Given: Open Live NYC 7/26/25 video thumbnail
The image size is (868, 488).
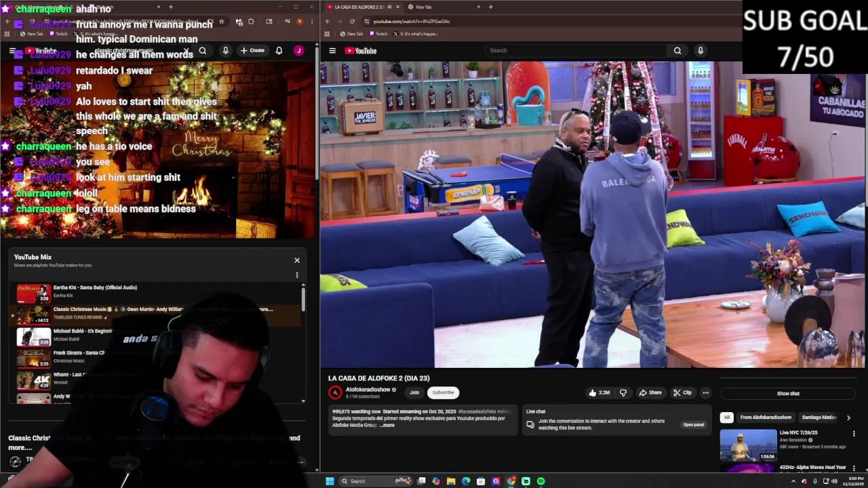Looking at the screenshot, I should click(x=748, y=445).
